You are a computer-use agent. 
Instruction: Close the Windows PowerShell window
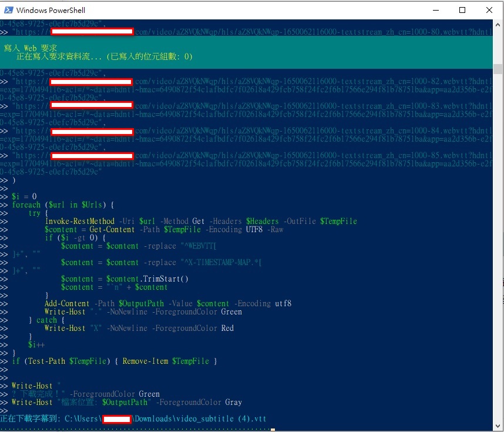pos(489,10)
